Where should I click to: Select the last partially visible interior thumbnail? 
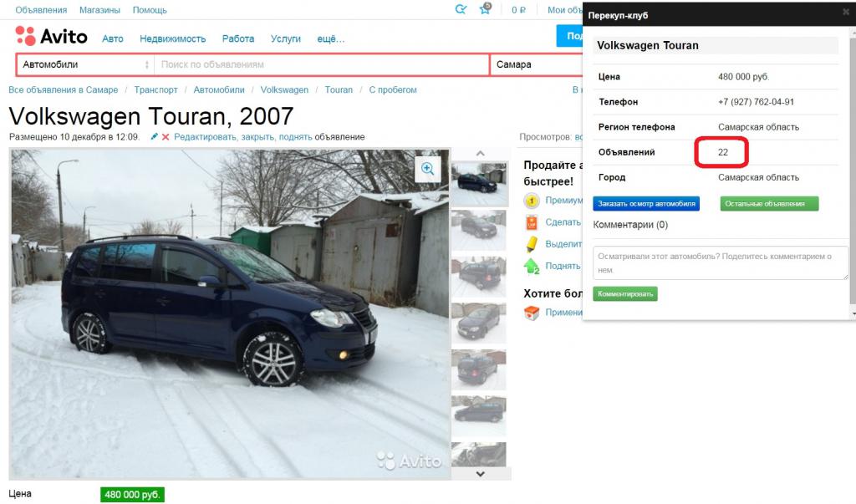(479, 455)
